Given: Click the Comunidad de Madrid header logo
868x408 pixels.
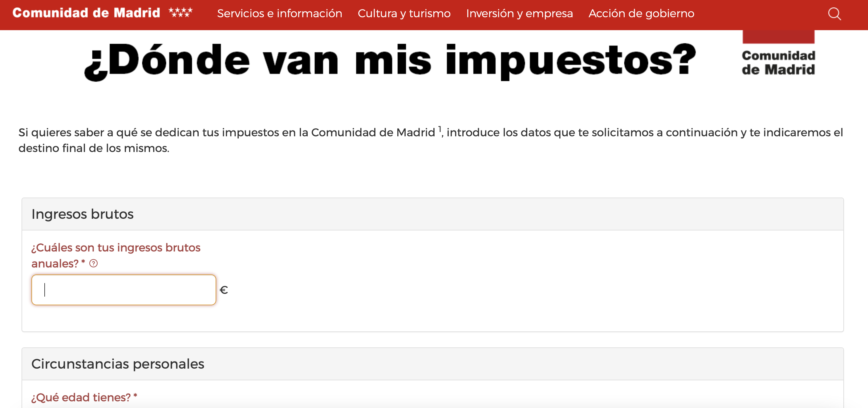Looking at the screenshot, I should click(x=103, y=13).
